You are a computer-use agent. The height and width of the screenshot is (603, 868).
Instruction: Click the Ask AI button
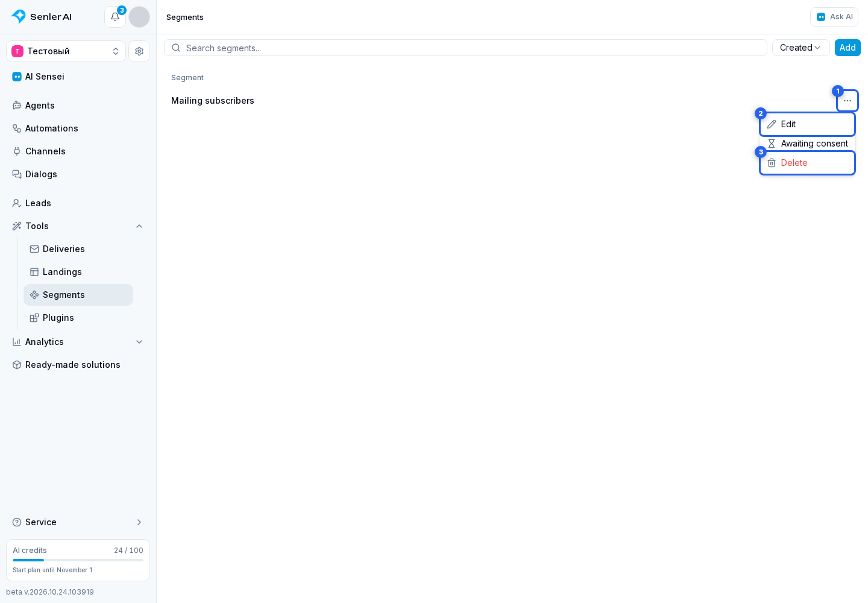834,17
